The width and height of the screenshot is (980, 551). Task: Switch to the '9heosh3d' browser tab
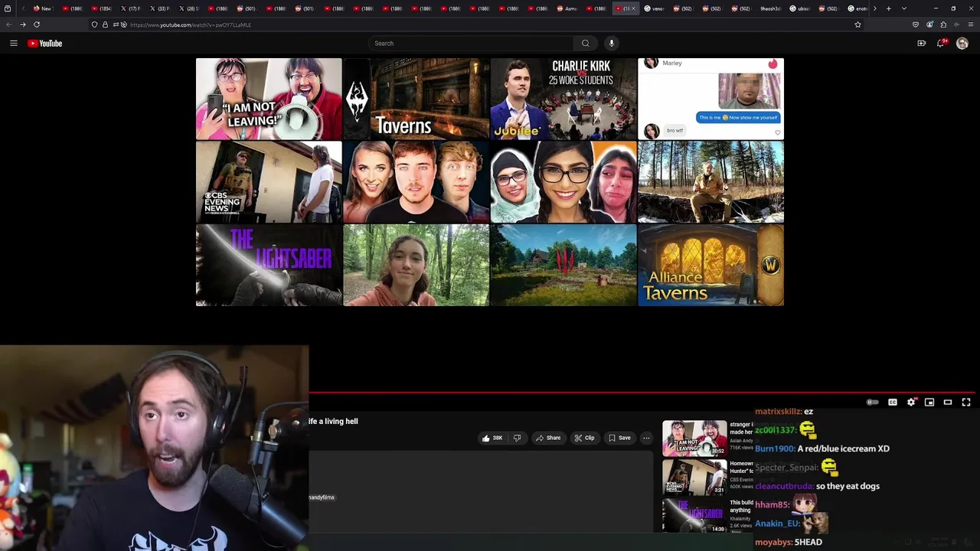click(x=769, y=8)
